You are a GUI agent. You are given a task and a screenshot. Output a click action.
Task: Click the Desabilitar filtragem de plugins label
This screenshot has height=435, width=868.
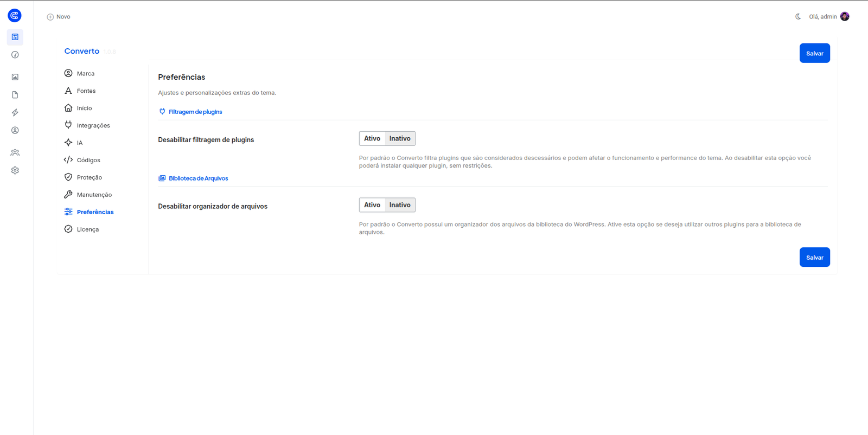coord(206,140)
